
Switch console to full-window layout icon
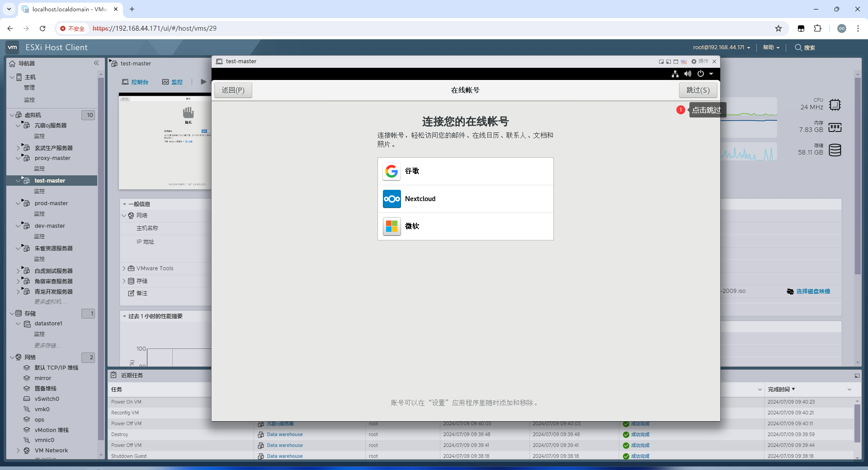[x=676, y=61]
